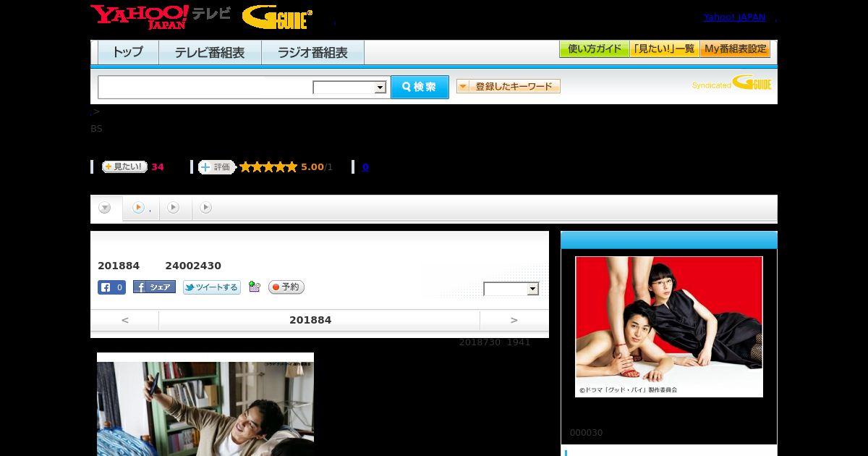The width and height of the screenshot is (868, 456).
Task: Click the ツイートする Twitter button
Action: click(212, 287)
